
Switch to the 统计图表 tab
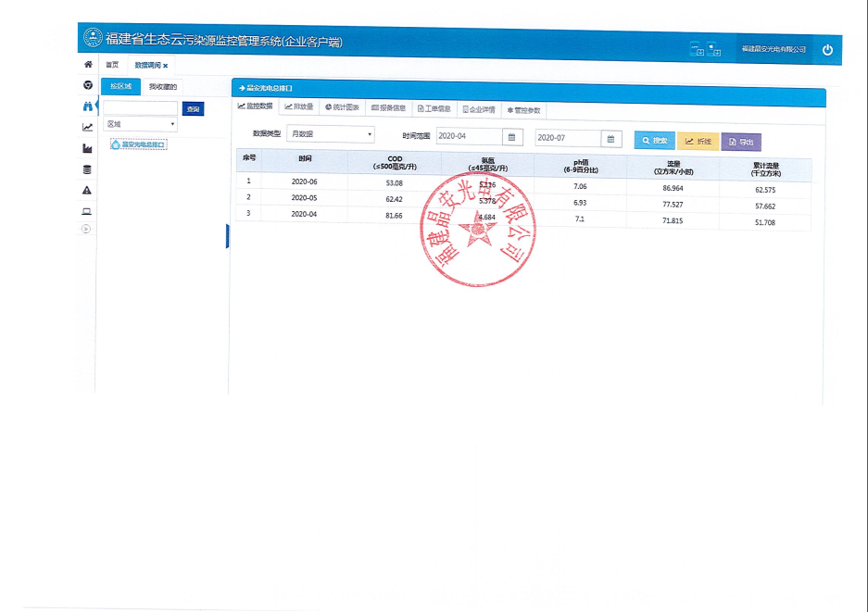coord(342,107)
